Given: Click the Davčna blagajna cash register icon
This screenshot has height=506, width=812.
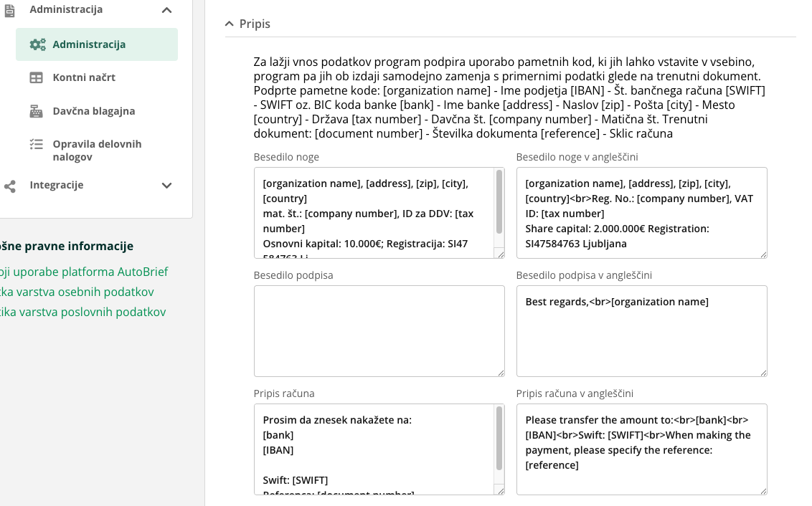Looking at the screenshot, I should point(36,111).
